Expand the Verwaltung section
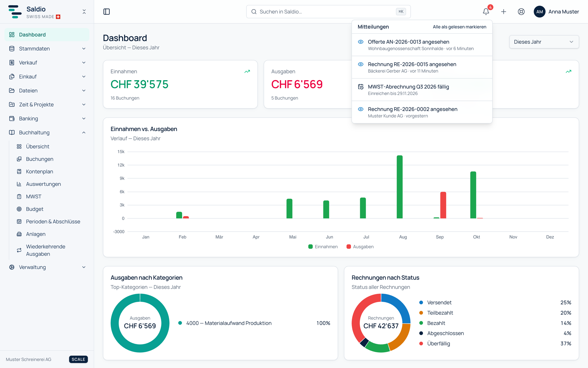 (x=47, y=267)
